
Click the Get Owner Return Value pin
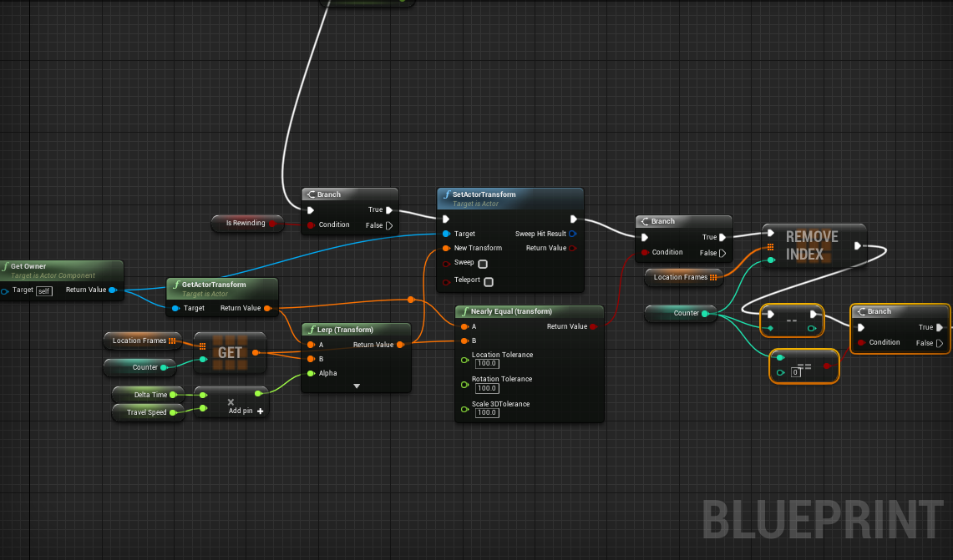(x=113, y=290)
